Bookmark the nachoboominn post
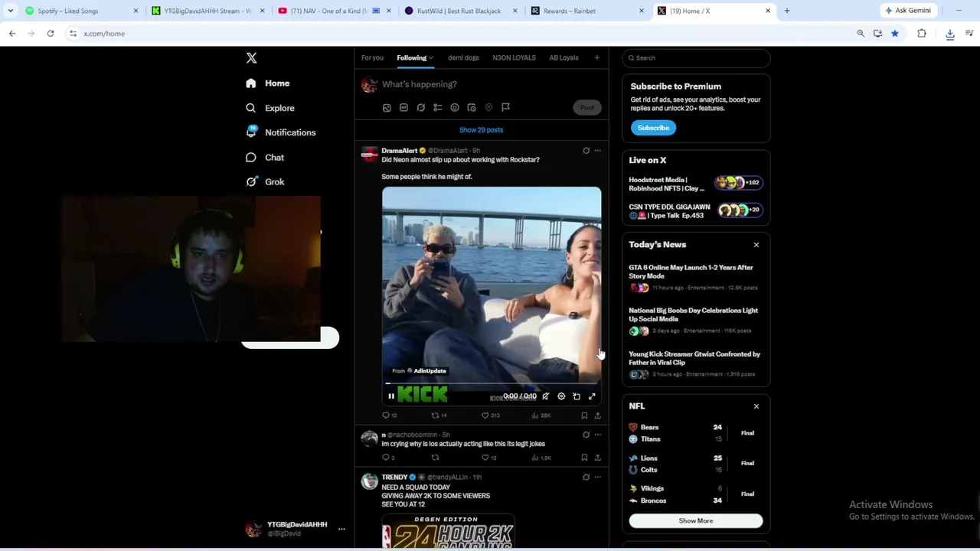This screenshot has width=980, height=551. click(584, 458)
